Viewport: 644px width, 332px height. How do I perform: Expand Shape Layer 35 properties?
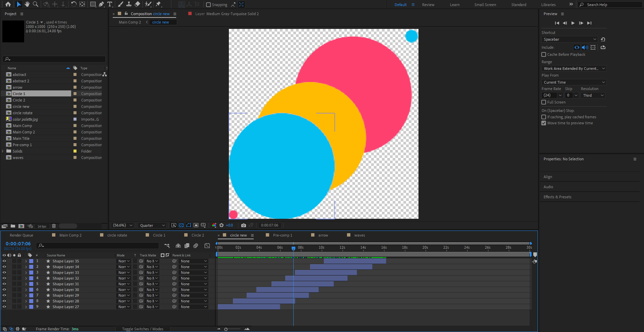pyautogui.click(x=26, y=261)
